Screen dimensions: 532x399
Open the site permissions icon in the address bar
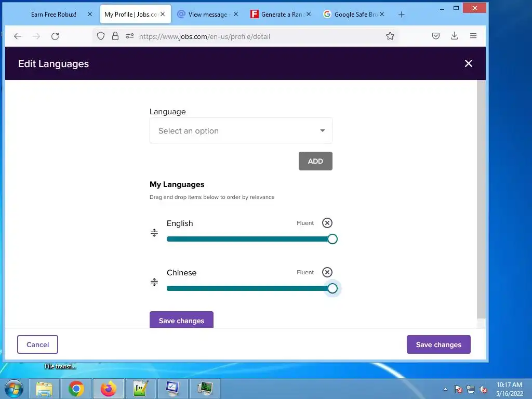tap(129, 36)
